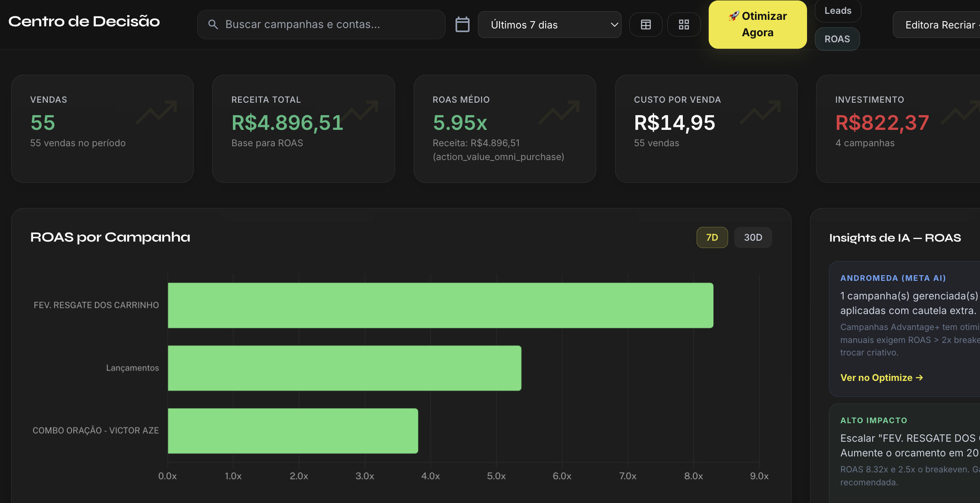
Task: Select the ROAS metric pill
Action: [837, 39]
